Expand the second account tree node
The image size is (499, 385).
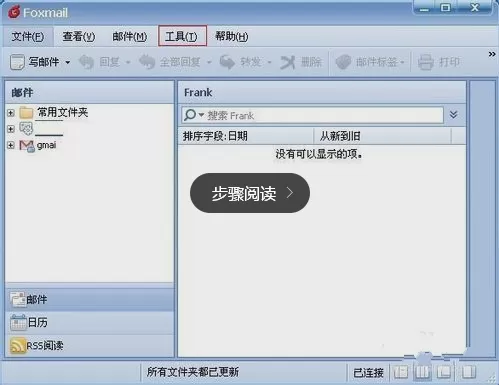point(11,129)
